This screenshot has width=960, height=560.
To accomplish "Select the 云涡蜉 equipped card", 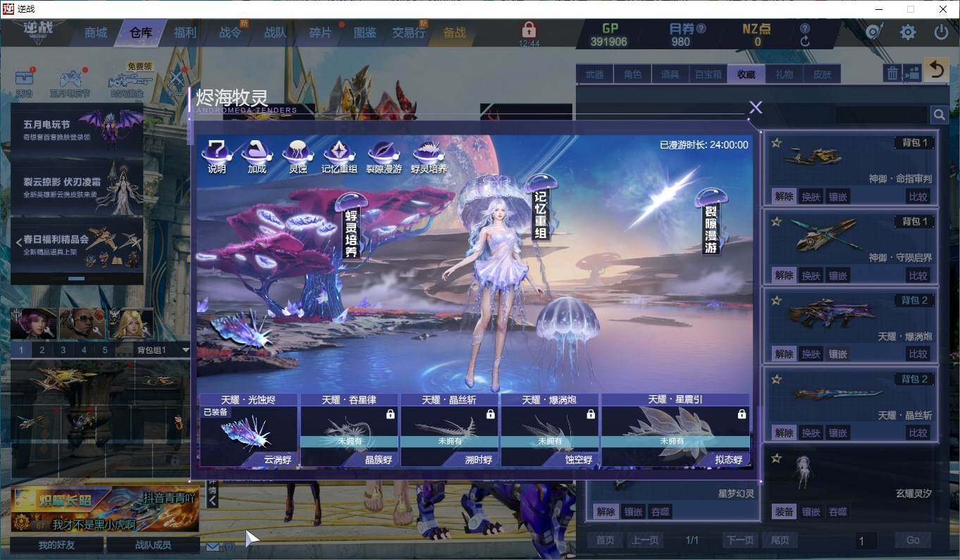I will point(249,430).
